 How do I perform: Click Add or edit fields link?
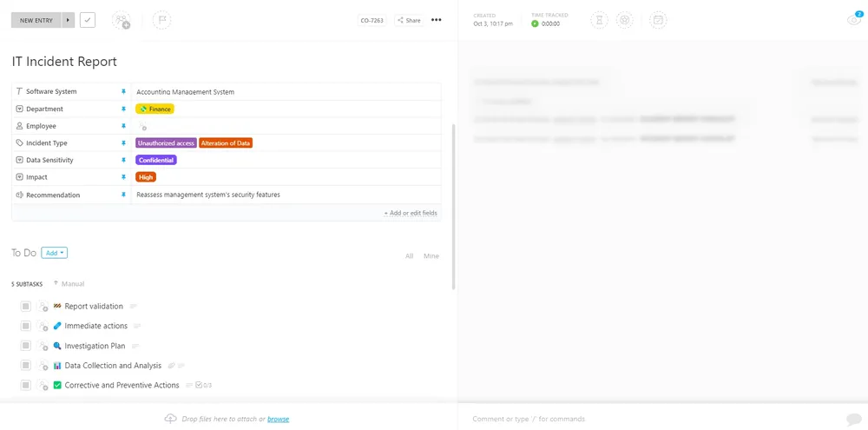click(x=411, y=213)
